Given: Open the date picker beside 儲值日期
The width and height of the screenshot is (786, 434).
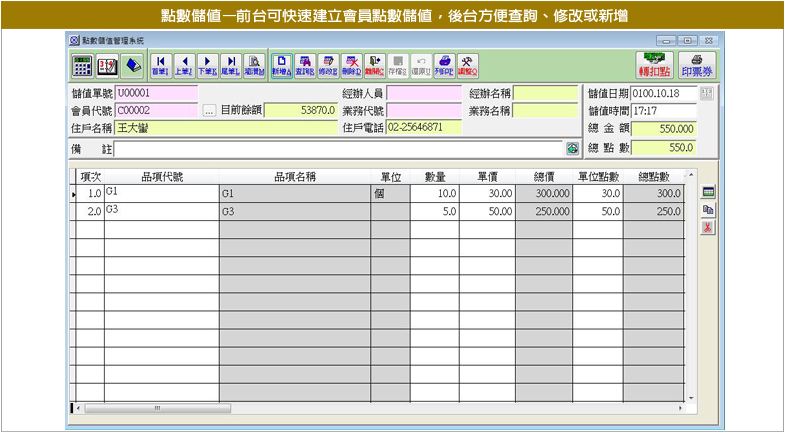Looking at the screenshot, I should coord(706,94).
